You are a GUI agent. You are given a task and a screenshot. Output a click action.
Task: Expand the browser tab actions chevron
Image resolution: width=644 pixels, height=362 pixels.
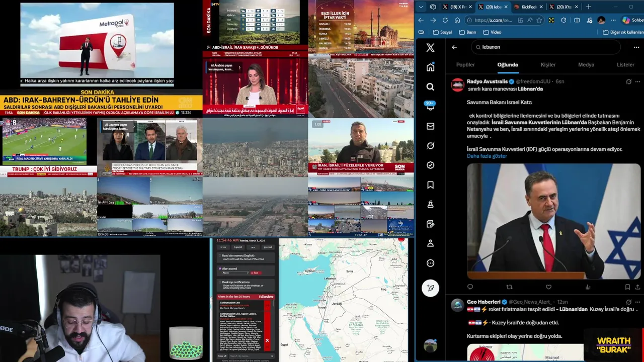click(x=421, y=7)
